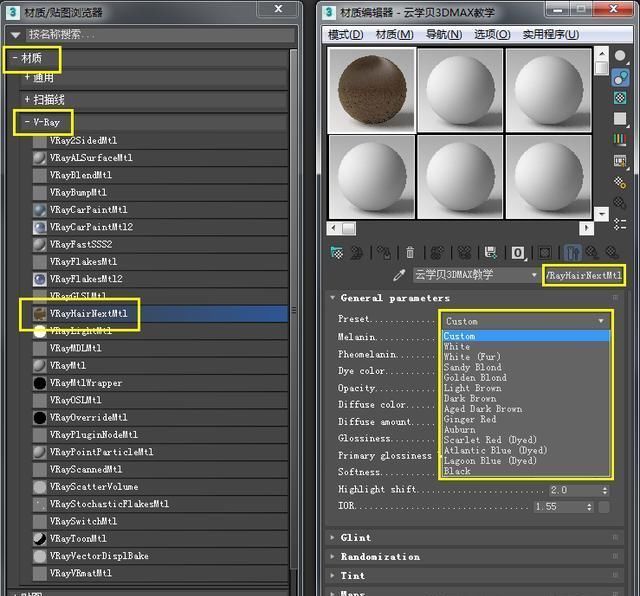Click the Put Material to Scene icon
The height and width of the screenshot is (596, 640).
[357, 253]
